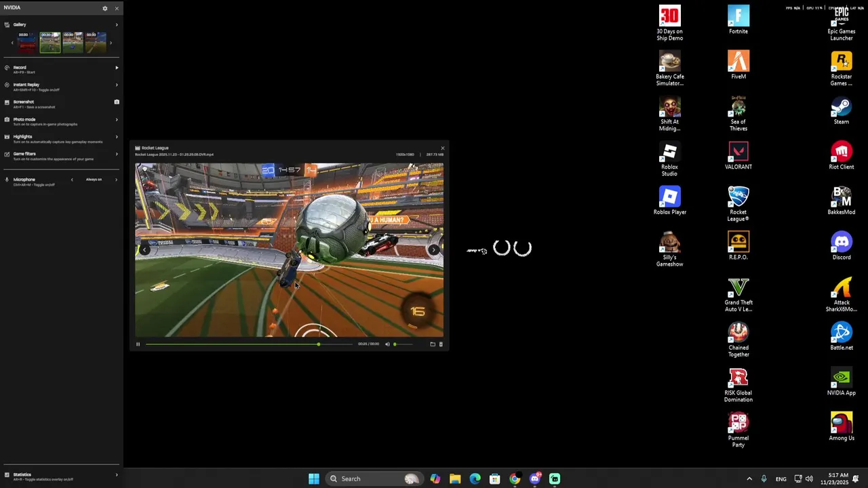Close the NVIDIA overlay panel
The image size is (868, 488).
click(117, 8)
